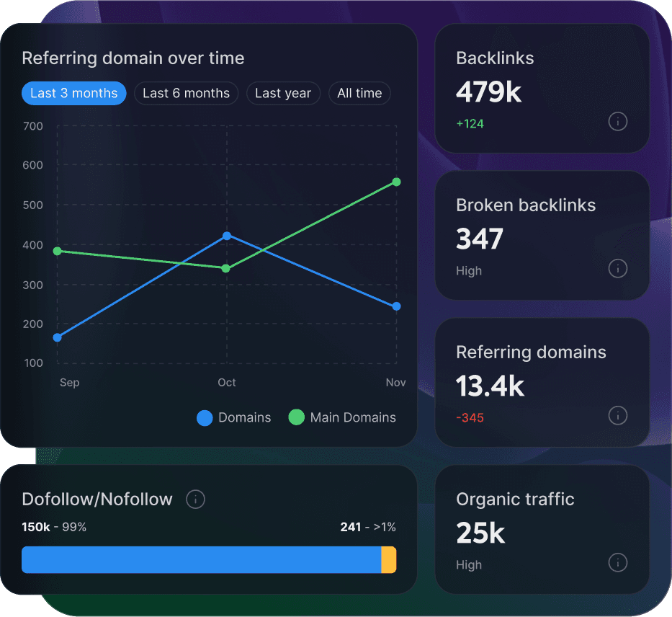Open the Dofollow/Nofollow info icon

pos(195,499)
